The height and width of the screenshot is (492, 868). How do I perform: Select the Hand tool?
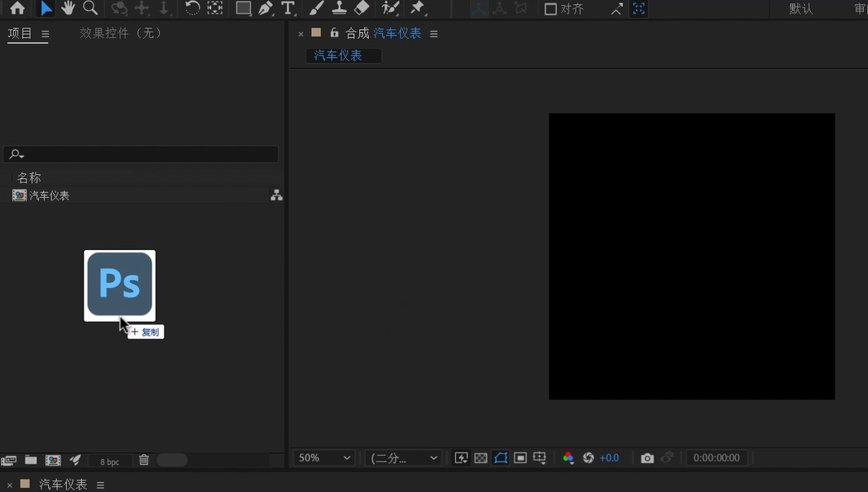68,7
